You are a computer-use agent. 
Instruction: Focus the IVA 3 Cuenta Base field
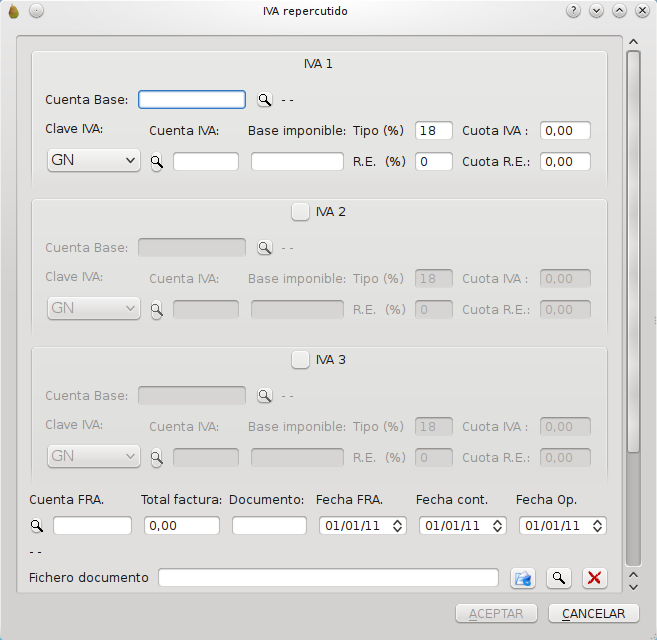click(192, 396)
